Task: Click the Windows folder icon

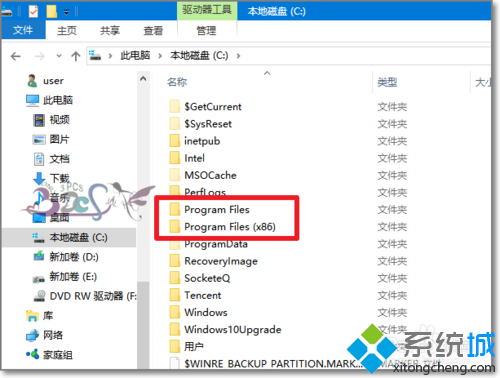Action: (175, 312)
